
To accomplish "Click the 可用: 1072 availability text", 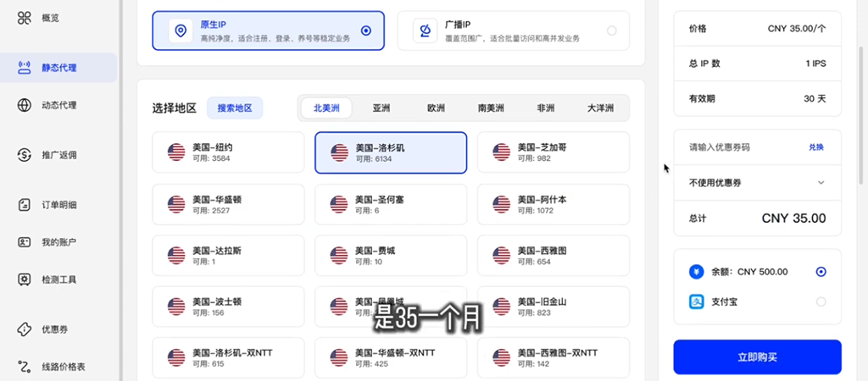I will (537, 211).
